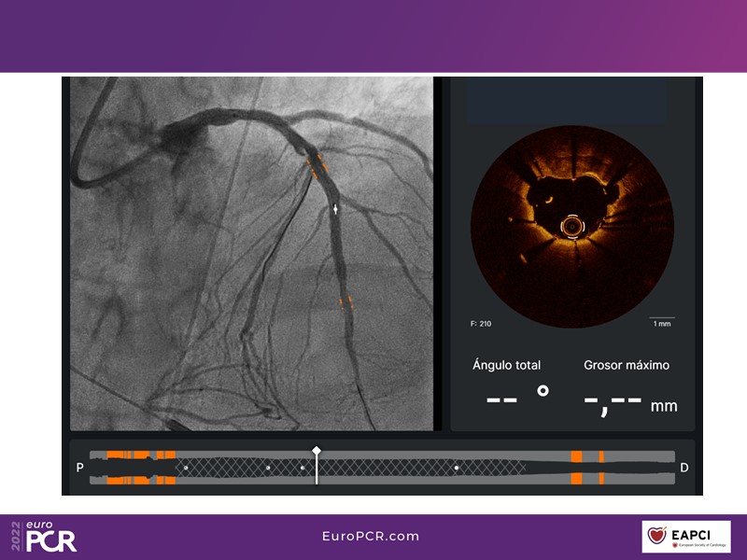Click the blank dark blue box above the OCT image
Viewport: 747px width, 560px height.
567,101
